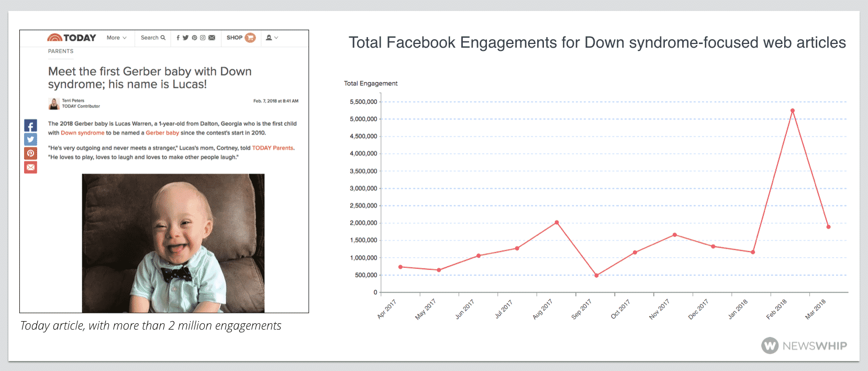Viewport: 868px width, 371px height.
Task: Open the SHOP section
Action: coord(241,38)
